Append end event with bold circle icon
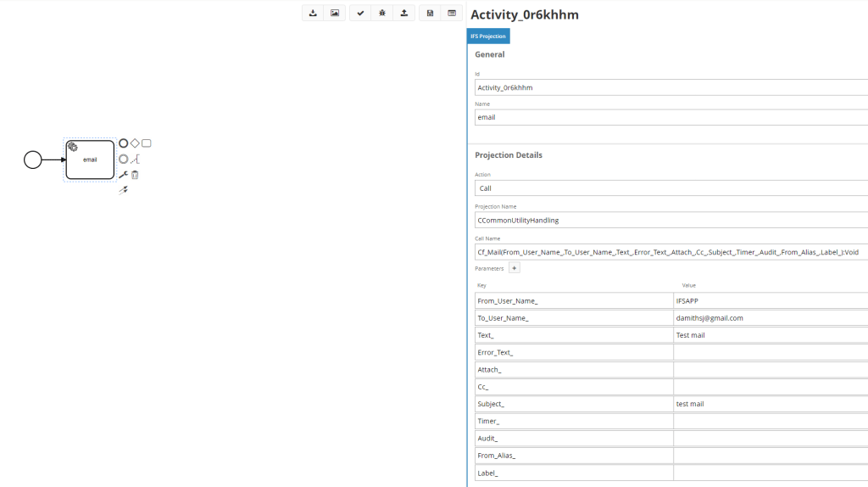 pos(124,143)
